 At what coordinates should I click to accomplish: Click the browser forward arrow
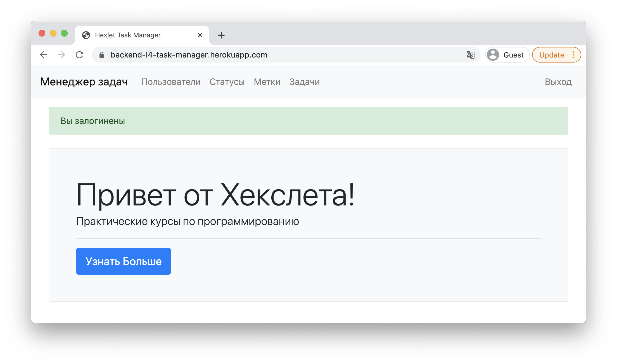point(61,55)
